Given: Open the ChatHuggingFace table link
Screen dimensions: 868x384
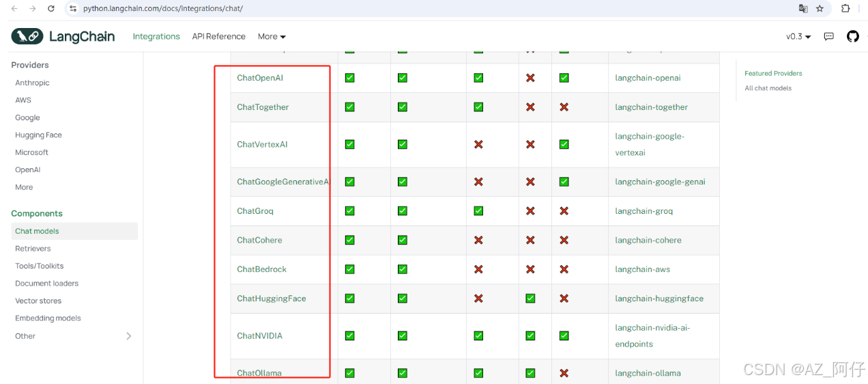Looking at the screenshot, I should [x=272, y=299].
